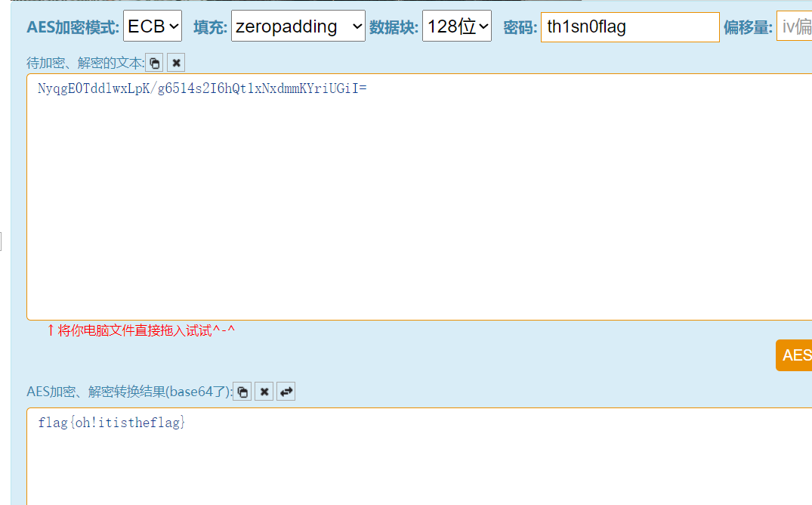Click the 数据块 label
812x505 pixels.
point(394,27)
